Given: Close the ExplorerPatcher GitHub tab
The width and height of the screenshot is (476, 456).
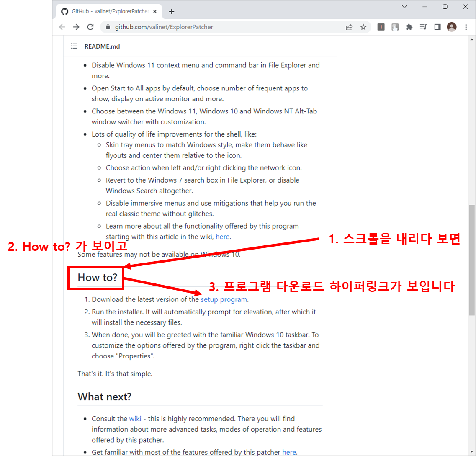Looking at the screenshot, I should (x=155, y=12).
